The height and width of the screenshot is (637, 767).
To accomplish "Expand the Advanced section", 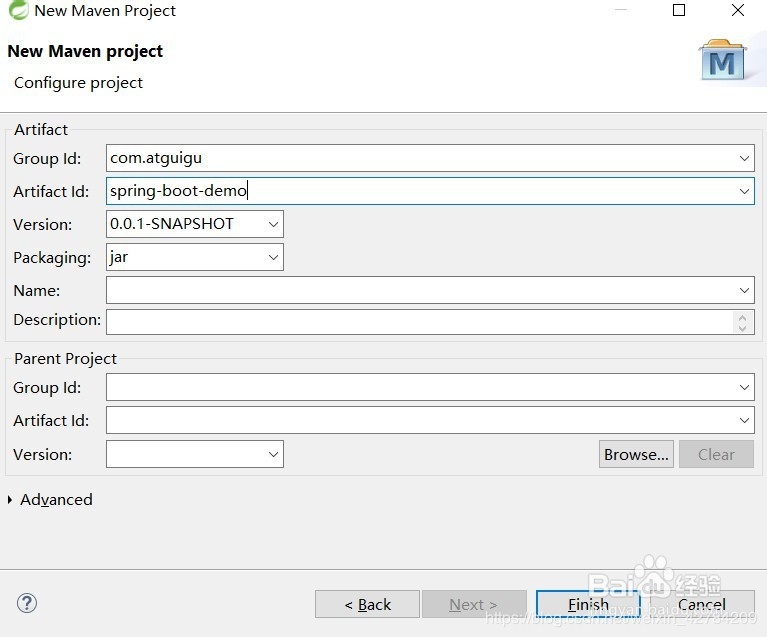I will tap(12, 500).
